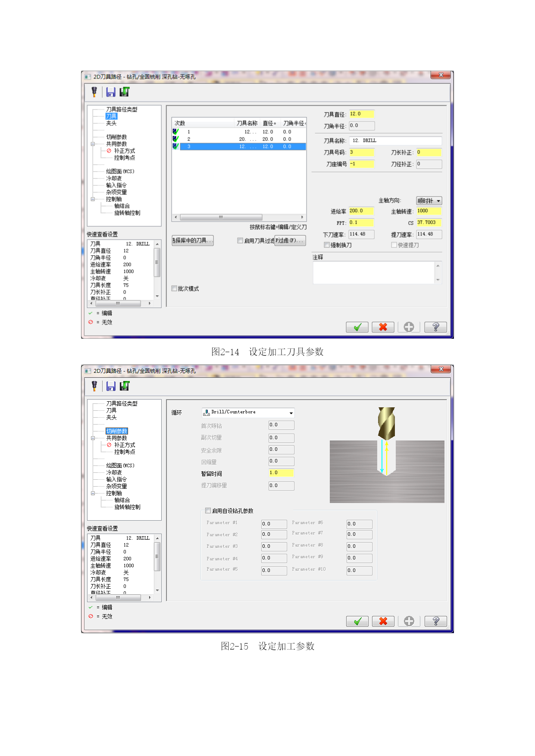
Task: Click the red X cancel button in Figure 2-14 dialog
Action: click(x=383, y=327)
